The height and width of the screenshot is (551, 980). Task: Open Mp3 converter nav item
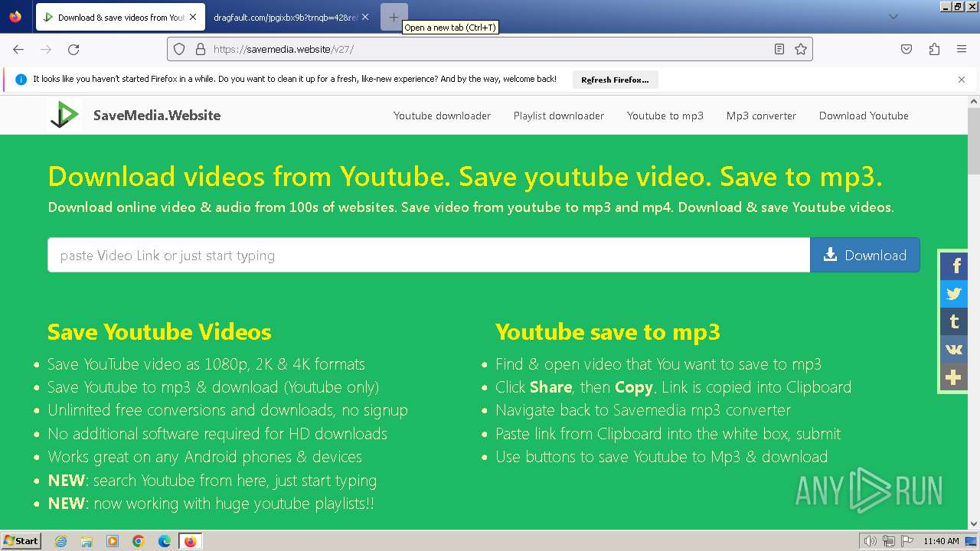pyautogui.click(x=761, y=116)
